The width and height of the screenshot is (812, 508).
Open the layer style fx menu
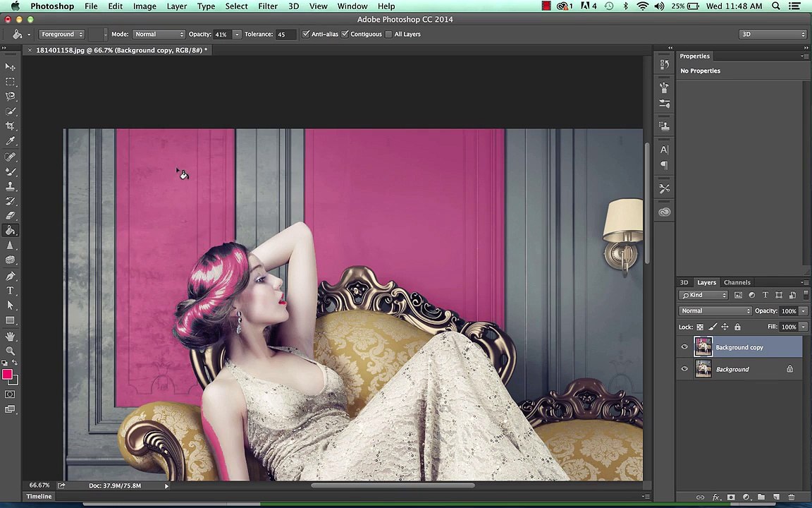(x=716, y=497)
